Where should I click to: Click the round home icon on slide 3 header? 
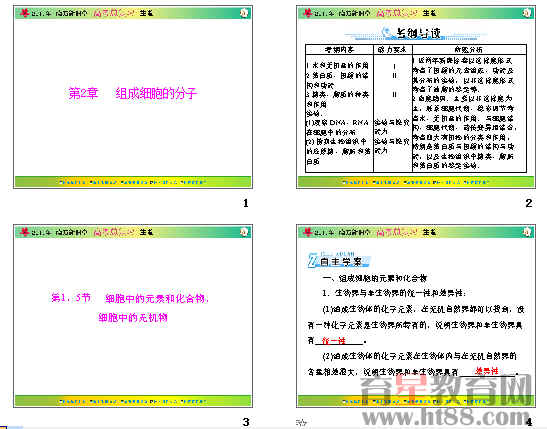244,232
